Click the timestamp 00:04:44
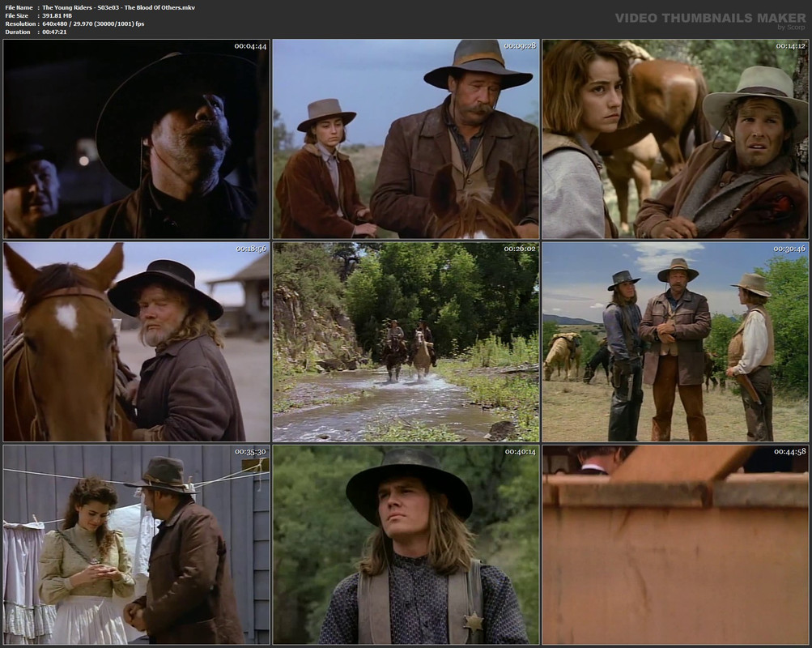Image resolution: width=812 pixels, height=648 pixels. pyautogui.click(x=250, y=46)
